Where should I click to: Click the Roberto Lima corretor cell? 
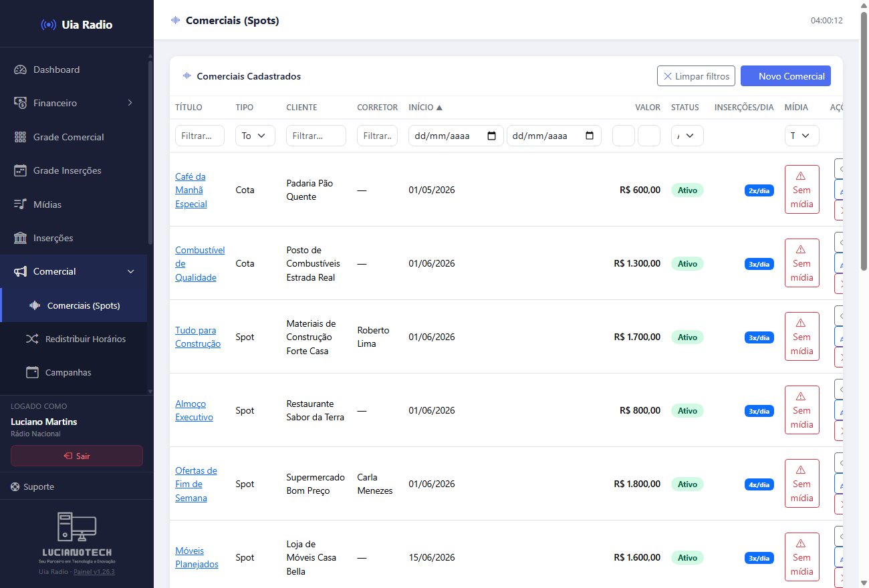[x=373, y=337]
